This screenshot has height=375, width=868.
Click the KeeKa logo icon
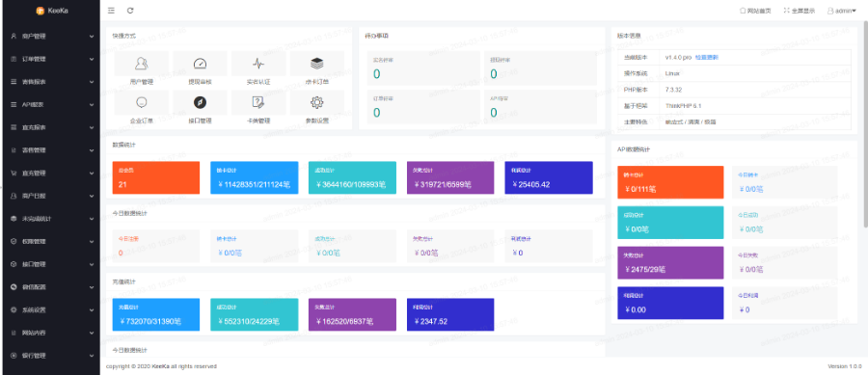[x=40, y=11]
